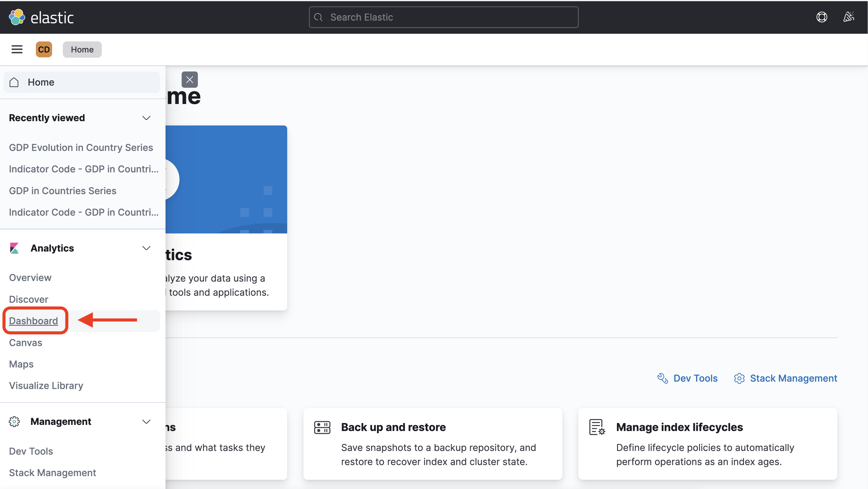Open Dev Tools under Management sidebar
This screenshot has height=489, width=868.
pos(31,451)
